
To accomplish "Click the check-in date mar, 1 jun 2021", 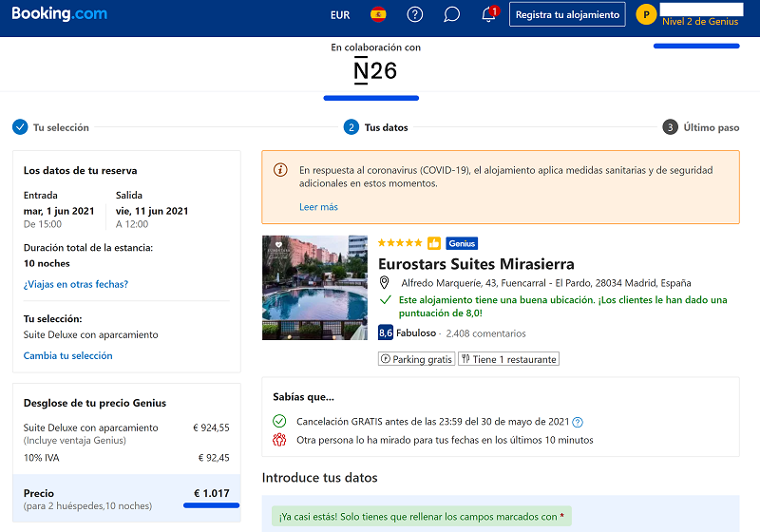I will (59, 211).
